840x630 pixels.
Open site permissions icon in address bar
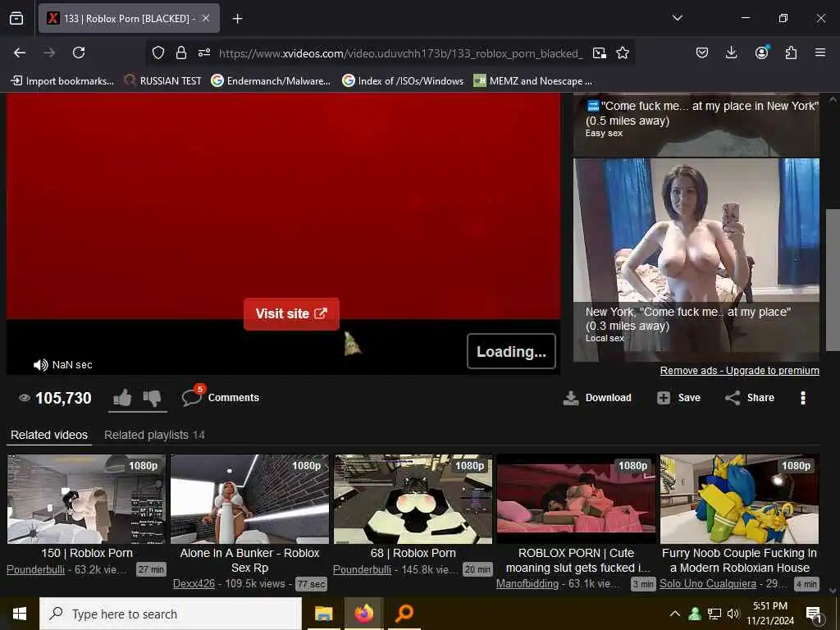(204, 52)
